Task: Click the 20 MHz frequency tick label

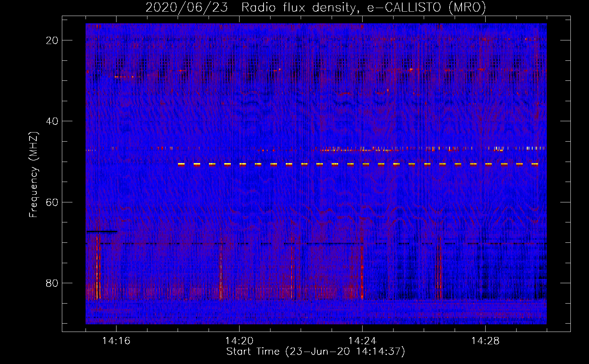Action: tap(52, 40)
